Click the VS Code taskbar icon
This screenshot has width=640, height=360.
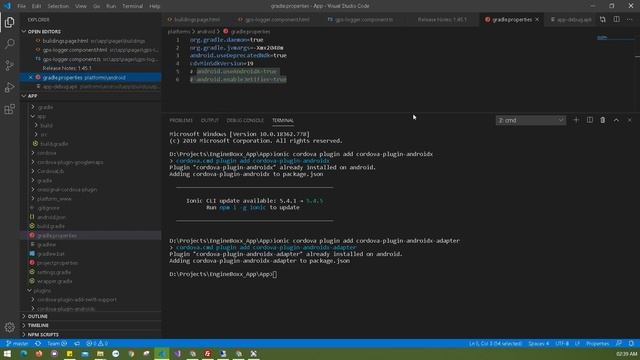click(x=162, y=353)
